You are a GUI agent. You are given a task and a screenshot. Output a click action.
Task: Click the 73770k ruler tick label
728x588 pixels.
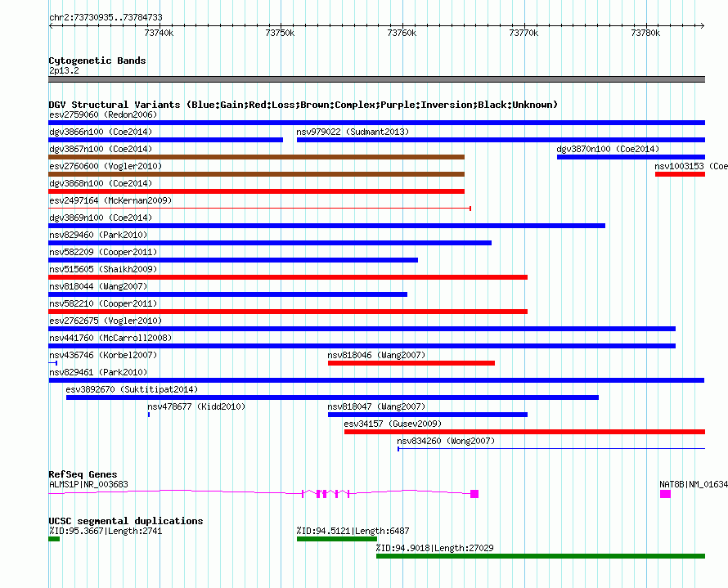(524, 33)
